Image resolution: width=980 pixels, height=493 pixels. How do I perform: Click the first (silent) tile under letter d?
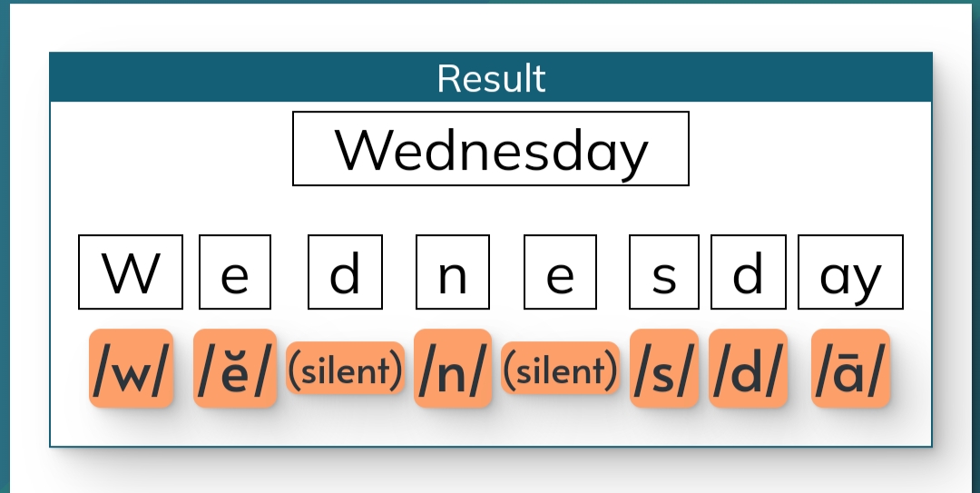click(x=345, y=369)
